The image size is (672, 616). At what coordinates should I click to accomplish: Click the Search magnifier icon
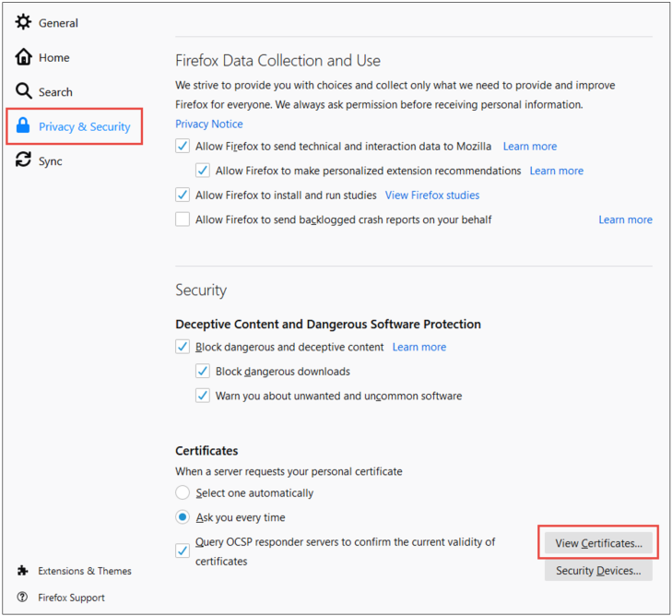(x=23, y=91)
